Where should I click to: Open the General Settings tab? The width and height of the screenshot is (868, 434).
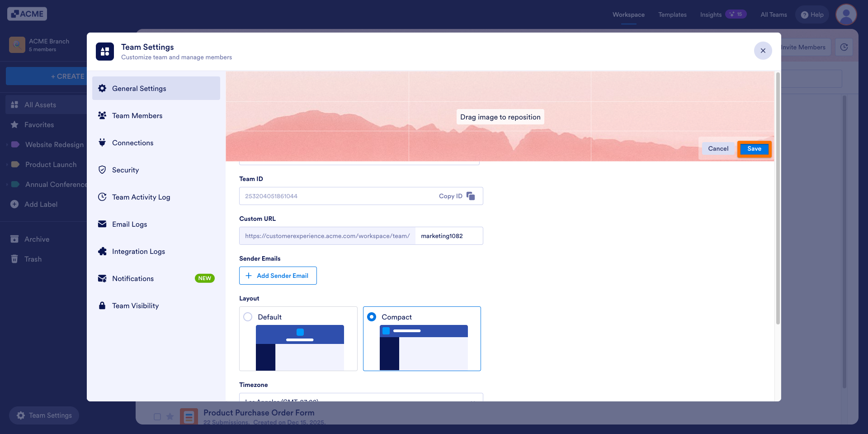[x=156, y=88]
